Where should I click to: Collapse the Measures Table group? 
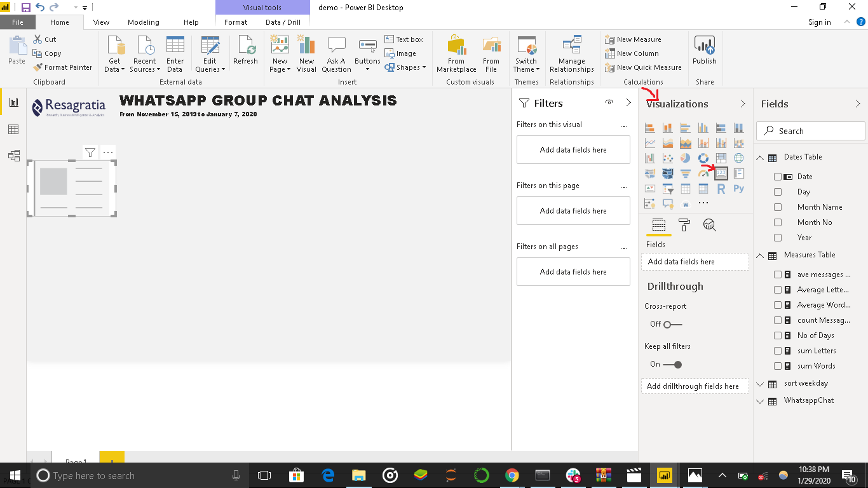[760, 255]
